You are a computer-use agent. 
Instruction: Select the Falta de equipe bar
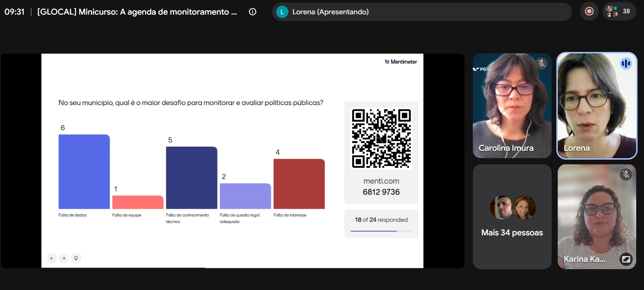[138, 202]
